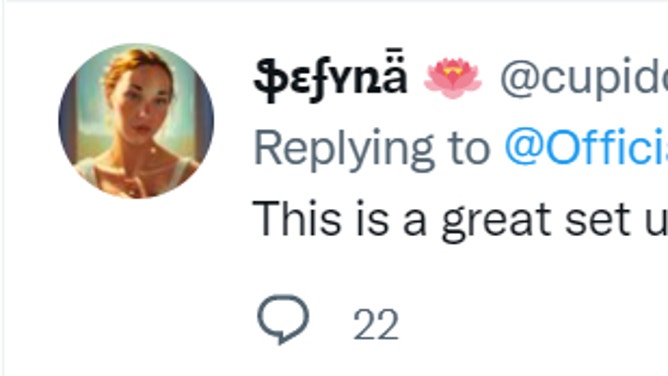The width and height of the screenshot is (668, 376).
Task: Click the blank area right of the 22 count
Action: point(533,324)
